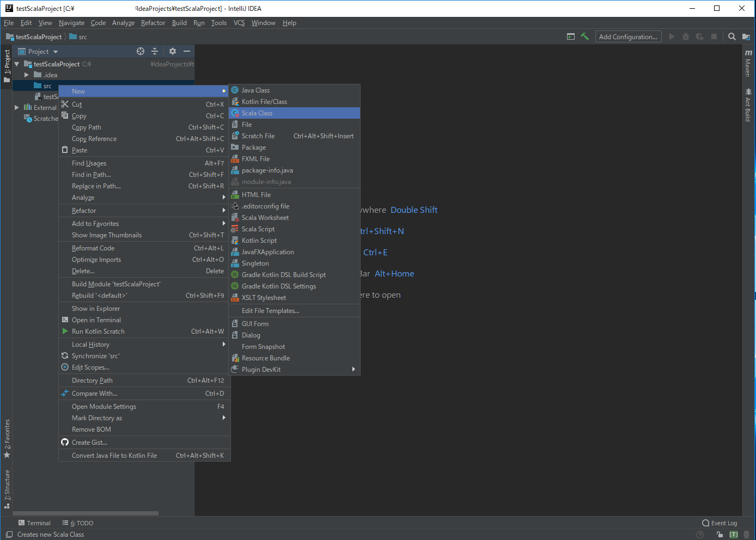The width and height of the screenshot is (756, 540).
Task: Hide the Project panel with the minus icon
Action: pyautogui.click(x=187, y=51)
